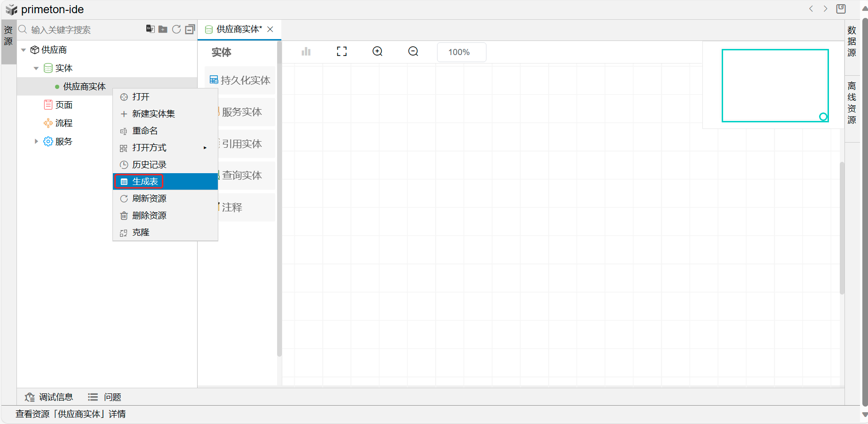
Task: Switch to the 数据源 side tab
Action: [852, 41]
